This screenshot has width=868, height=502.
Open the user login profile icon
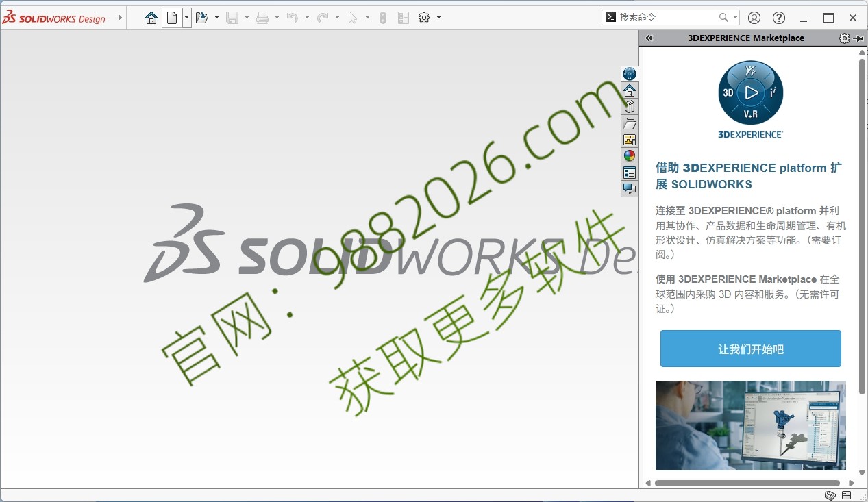click(754, 18)
